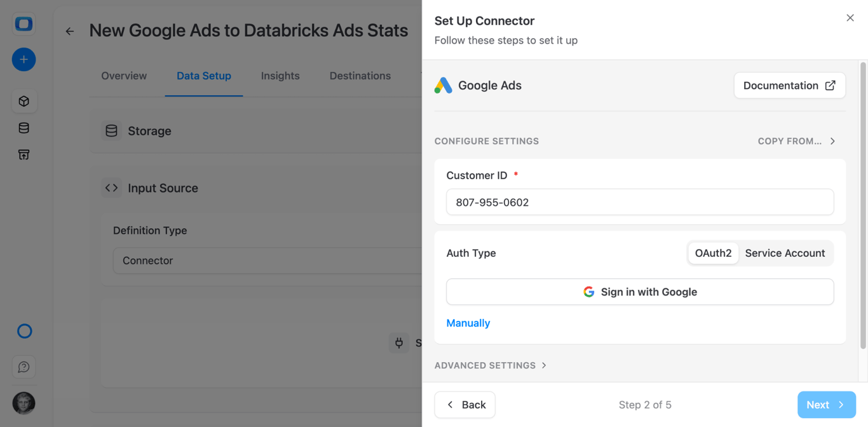Viewport: 868px width, 427px height.
Task: Click the blue plus create button
Action: pyautogui.click(x=24, y=60)
